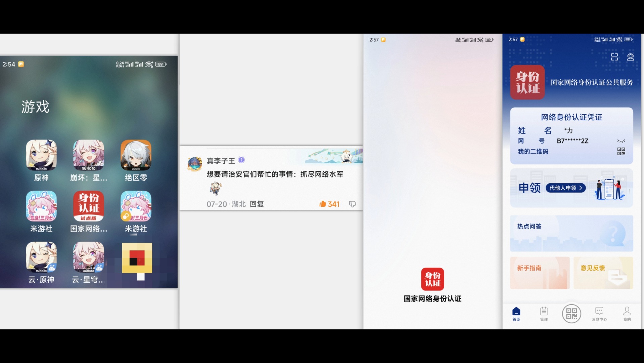Like the comment with 341 thumbs up
Image resolution: width=644 pixels, height=363 pixels.
(x=329, y=204)
